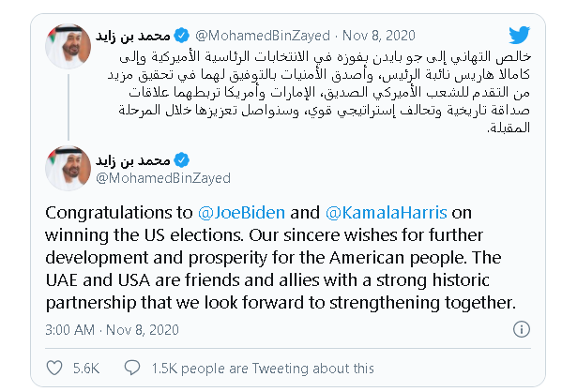Click the 5.6K likes count
Image resolution: width=562 pixels, height=392 pixels.
click(x=86, y=369)
